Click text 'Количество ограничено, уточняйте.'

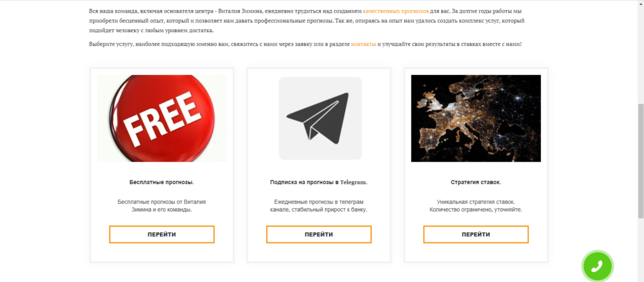coord(475,210)
